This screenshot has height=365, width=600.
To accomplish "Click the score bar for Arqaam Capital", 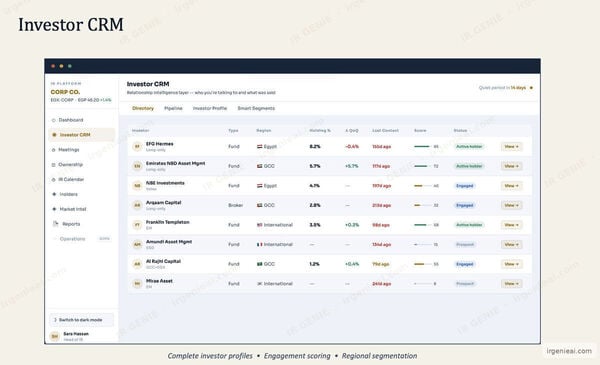I will click(422, 205).
